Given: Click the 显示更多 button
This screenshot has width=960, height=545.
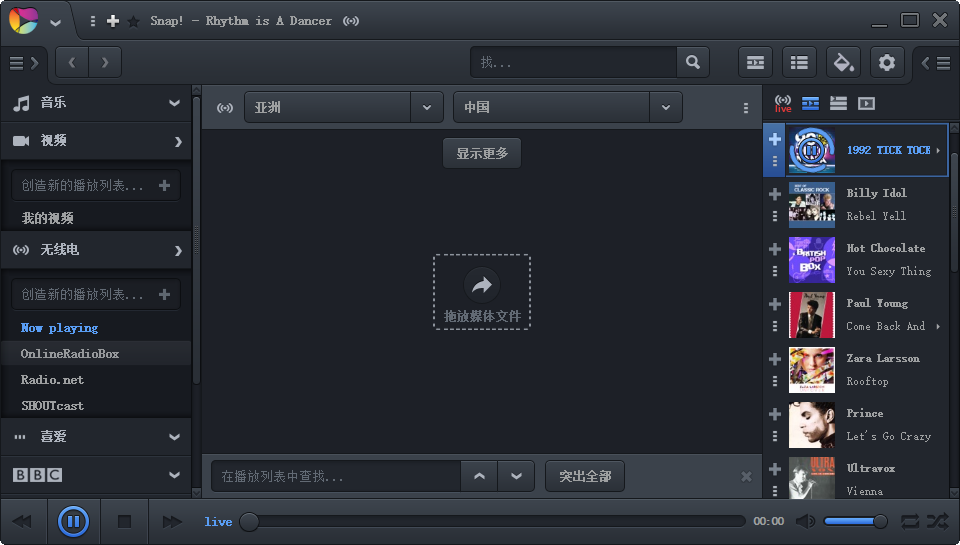Looking at the screenshot, I should click(482, 154).
